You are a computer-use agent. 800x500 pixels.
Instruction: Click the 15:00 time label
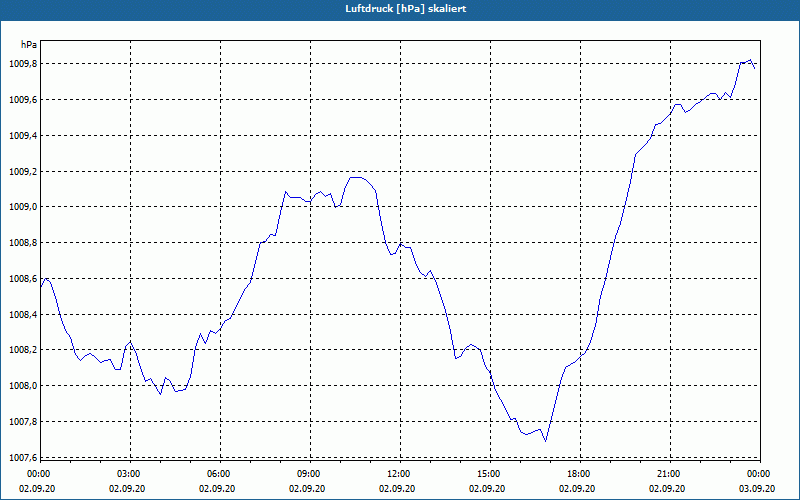(487, 474)
